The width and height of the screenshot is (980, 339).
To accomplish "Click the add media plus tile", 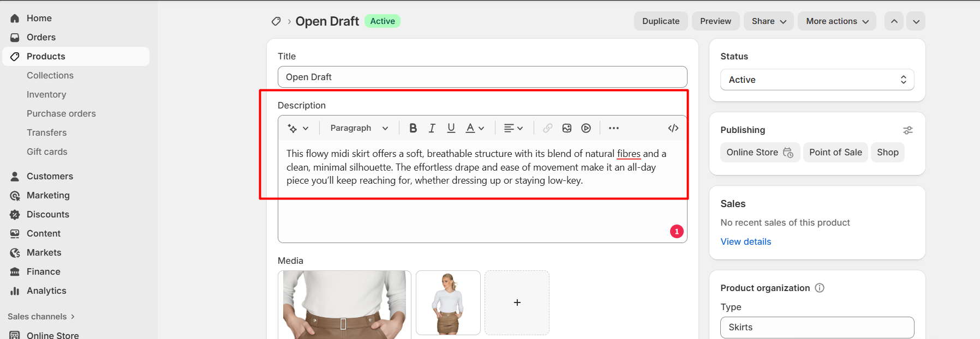I will tap(517, 302).
